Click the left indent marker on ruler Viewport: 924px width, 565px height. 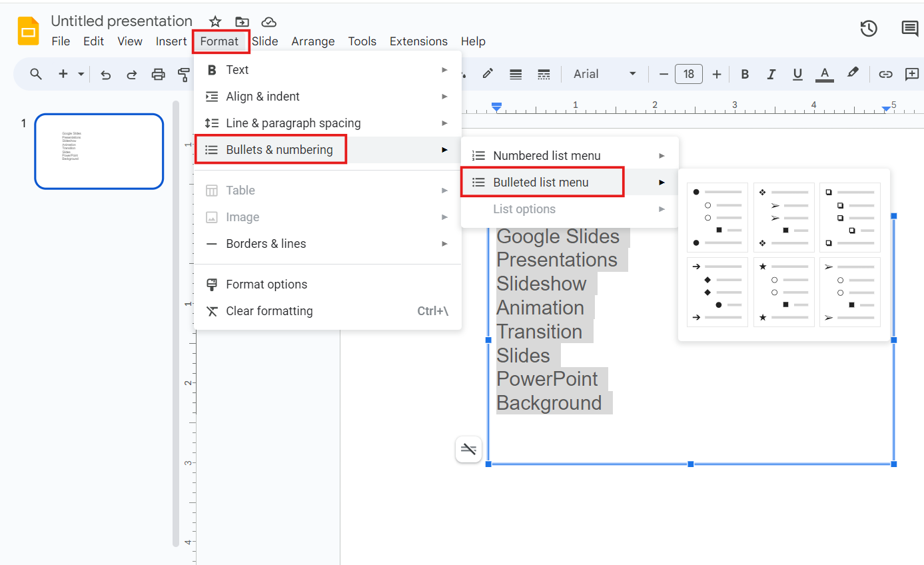coord(496,107)
